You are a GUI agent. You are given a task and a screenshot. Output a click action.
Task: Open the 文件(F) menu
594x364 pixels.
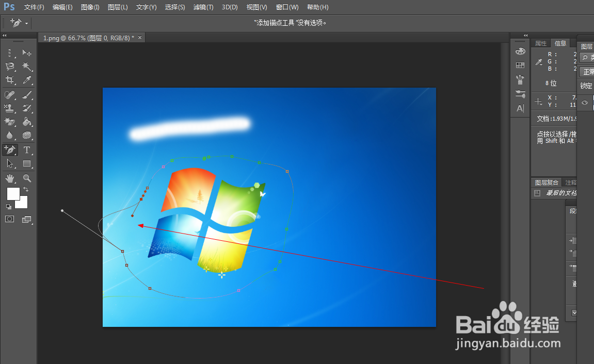[34, 7]
